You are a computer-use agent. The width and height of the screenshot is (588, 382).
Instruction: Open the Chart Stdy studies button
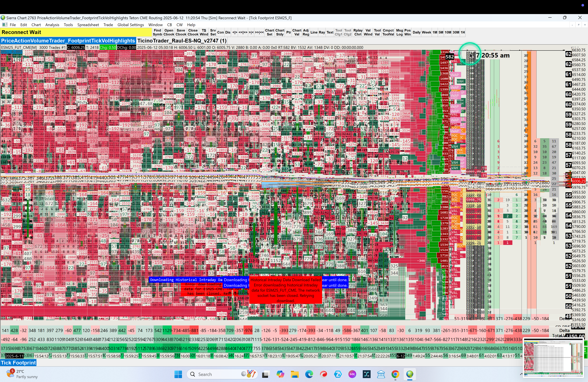tap(280, 32)
